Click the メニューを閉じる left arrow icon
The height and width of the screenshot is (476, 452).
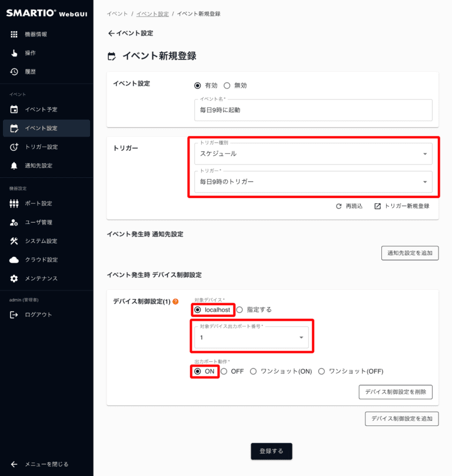coord(14,464)
